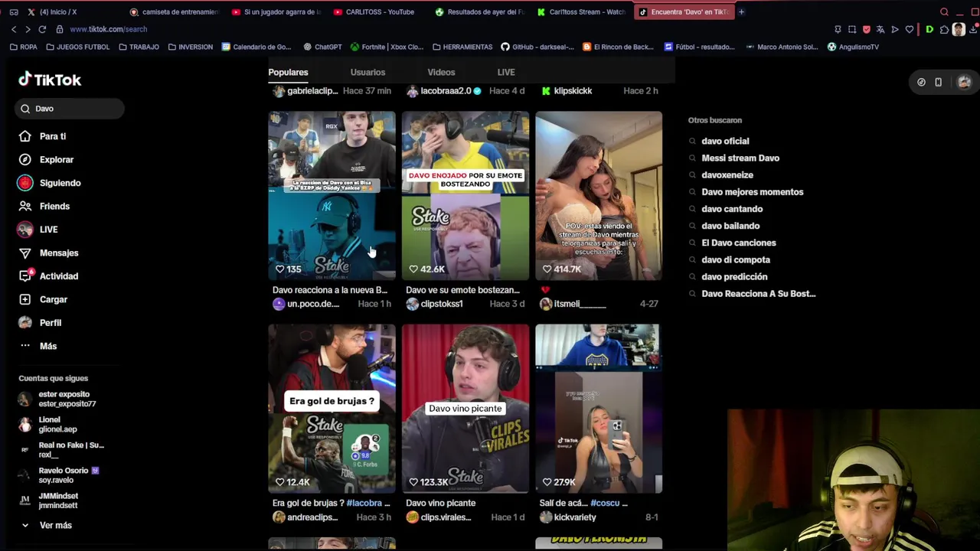Open INVERSION bookmarks folder
The width and height of the screenshot is (980, 551).
click(x=190, y=47)
